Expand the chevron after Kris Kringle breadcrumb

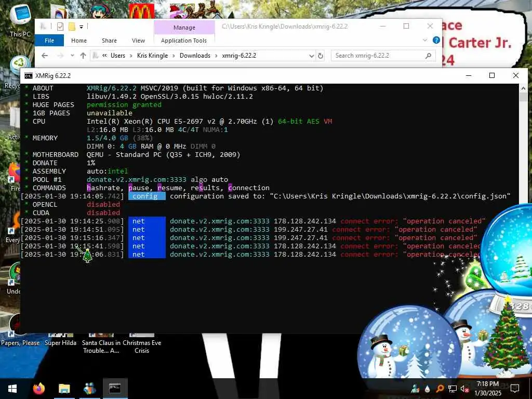coord(174,56)
